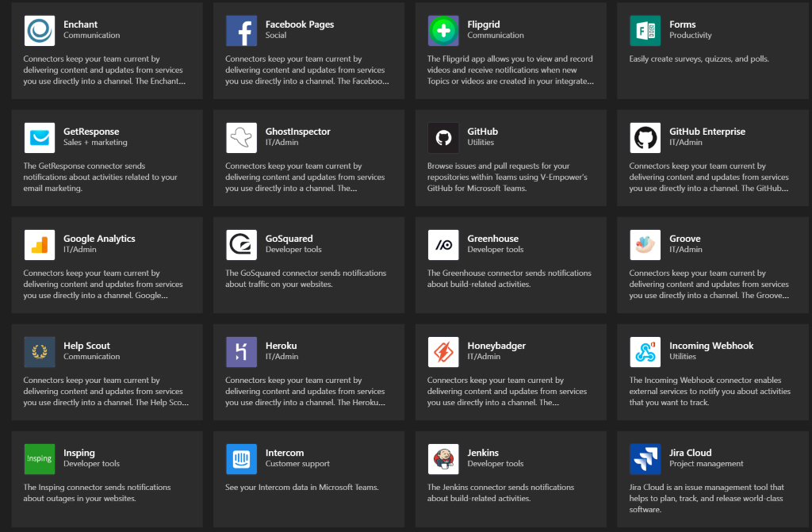The width and height of the screenshot is (812, 532).
Task: Click the GetResponse envelope icon
Action: pyautogui.click(x=40, y=138)
